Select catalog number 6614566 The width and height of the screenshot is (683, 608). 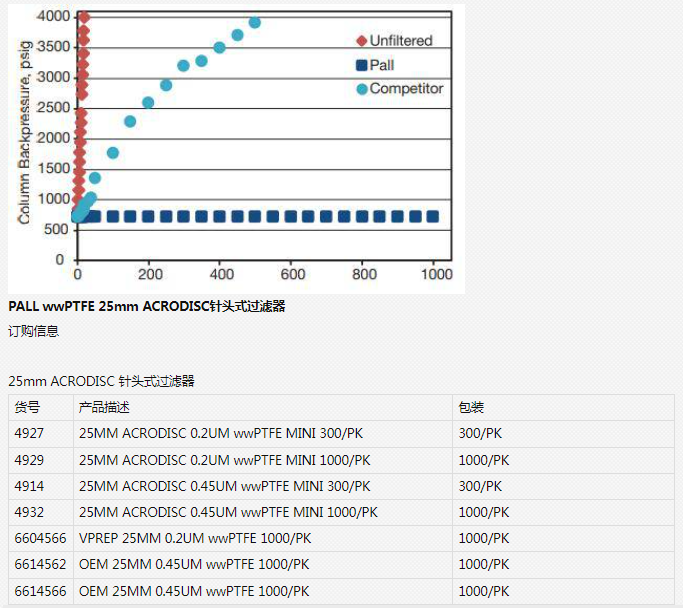click(x=41, y=591)
